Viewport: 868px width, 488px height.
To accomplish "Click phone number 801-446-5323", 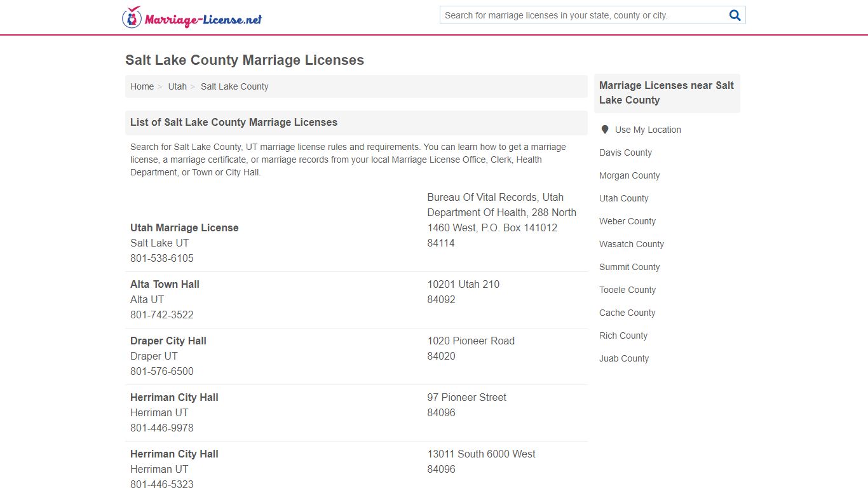I will [162, 484].
